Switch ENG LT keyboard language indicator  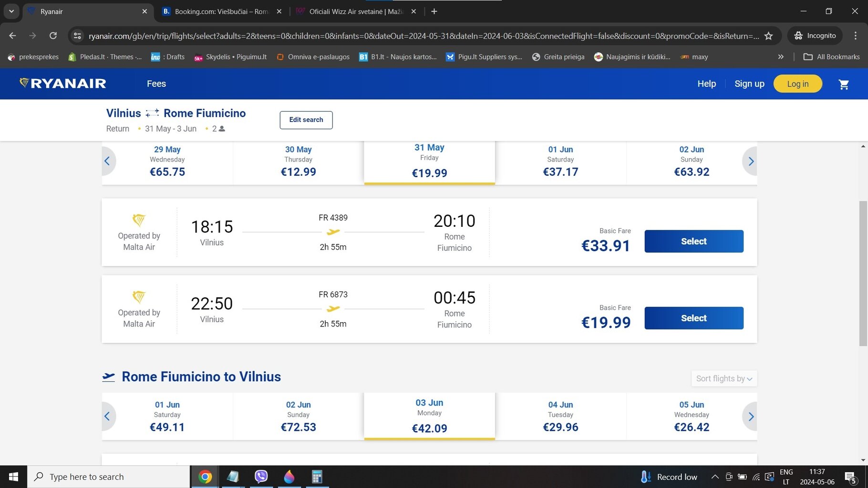786,477
